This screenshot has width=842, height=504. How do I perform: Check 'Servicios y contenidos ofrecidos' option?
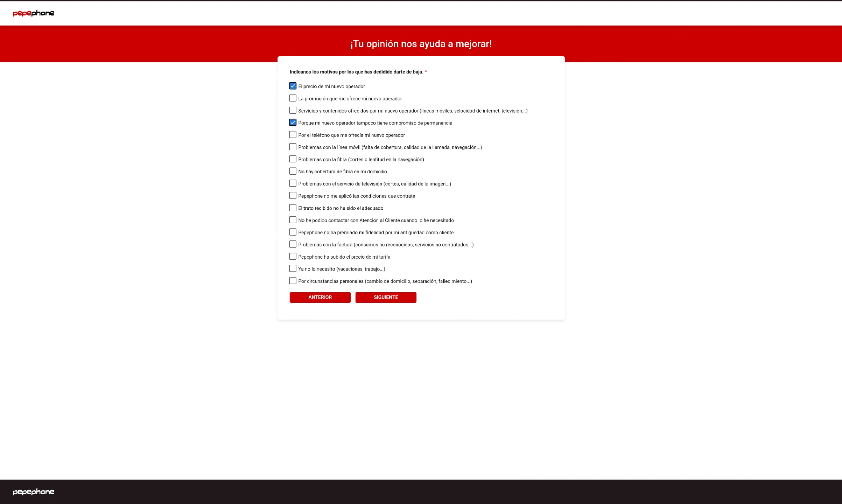click(x=293, y=111)
